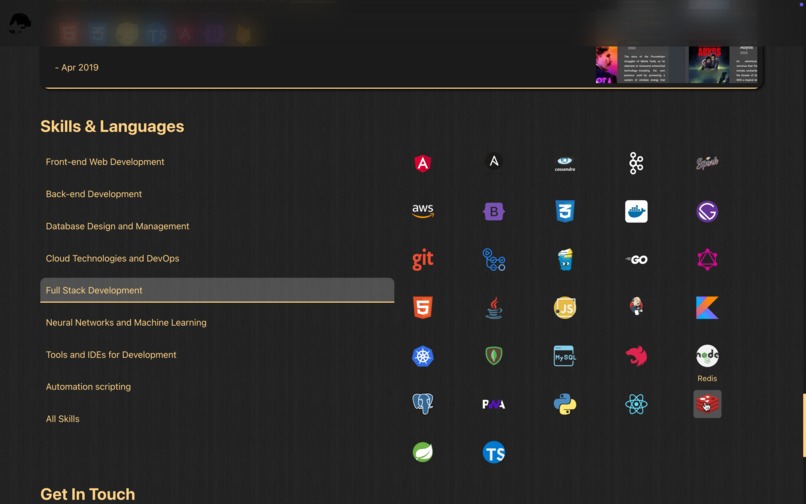Click the Go language icon
The image size is (806, 504).
[x=636, y=260]
